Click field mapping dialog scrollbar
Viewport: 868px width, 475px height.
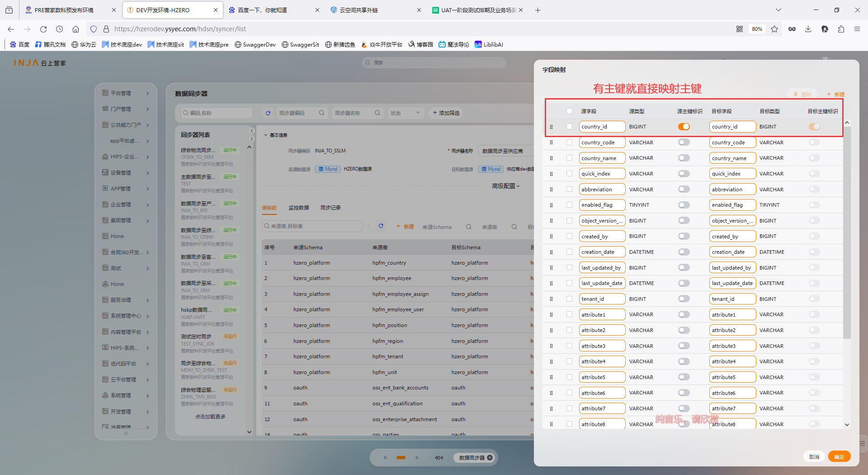847,233
